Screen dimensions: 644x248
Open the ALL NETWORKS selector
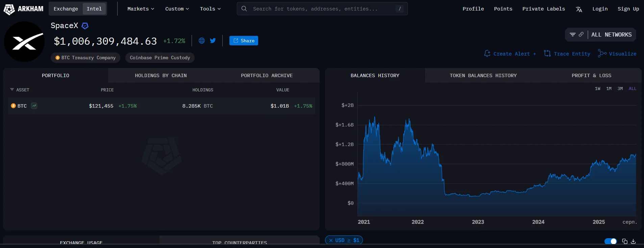[611, 35]
